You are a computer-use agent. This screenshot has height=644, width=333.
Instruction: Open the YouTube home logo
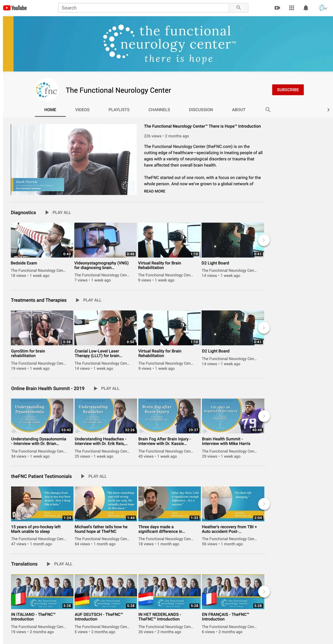pyautogui.click(x=15, y=8)
